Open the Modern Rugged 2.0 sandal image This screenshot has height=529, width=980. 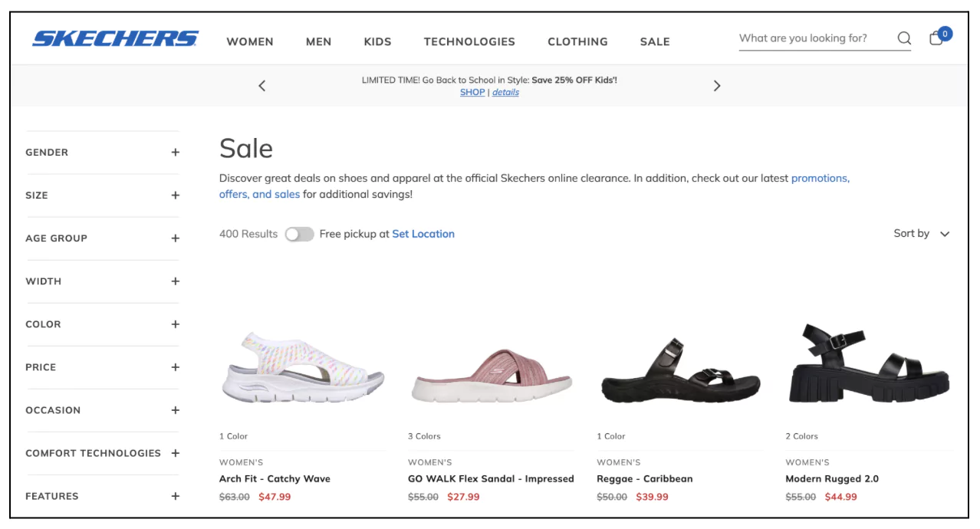coord(870,364)
